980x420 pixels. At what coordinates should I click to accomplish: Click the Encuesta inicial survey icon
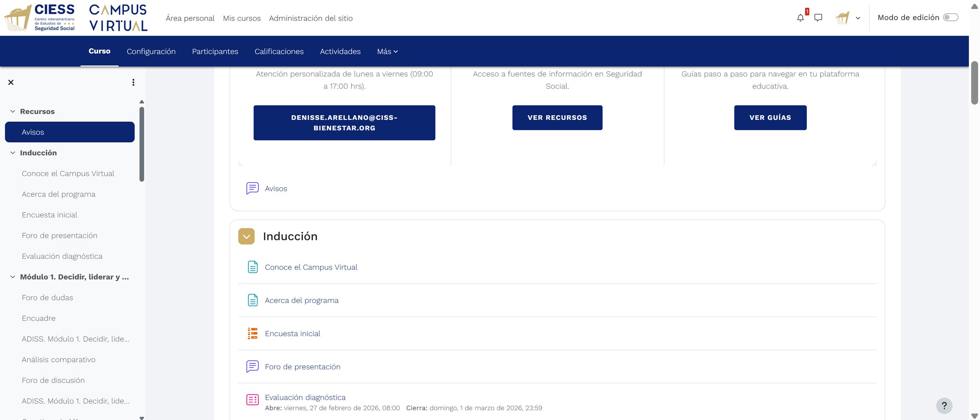tap(252, 333)
